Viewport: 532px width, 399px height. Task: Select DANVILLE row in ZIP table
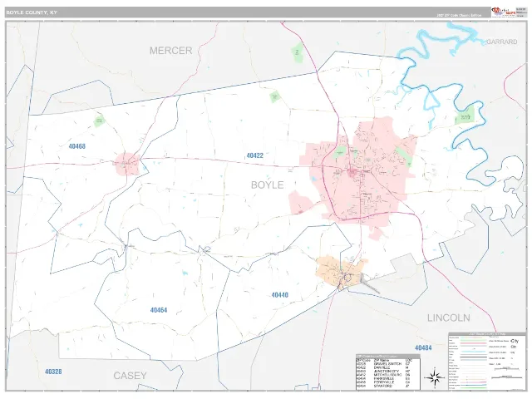(x=388, y=367)
